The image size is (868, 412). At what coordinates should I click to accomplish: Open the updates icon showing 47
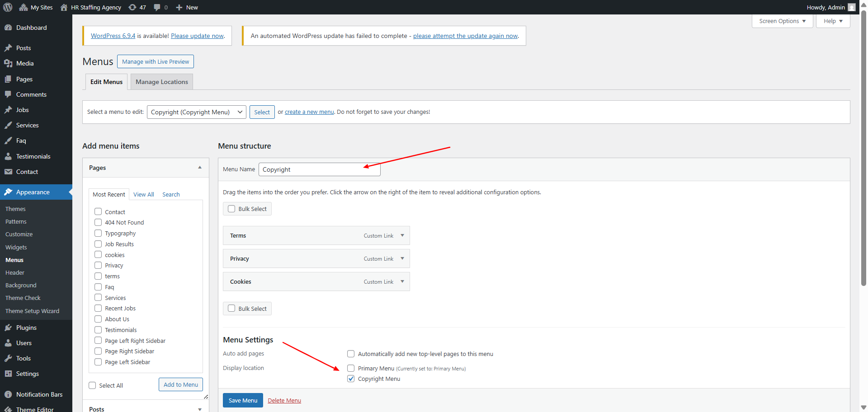pyautogui.click(x=132, y=7)
